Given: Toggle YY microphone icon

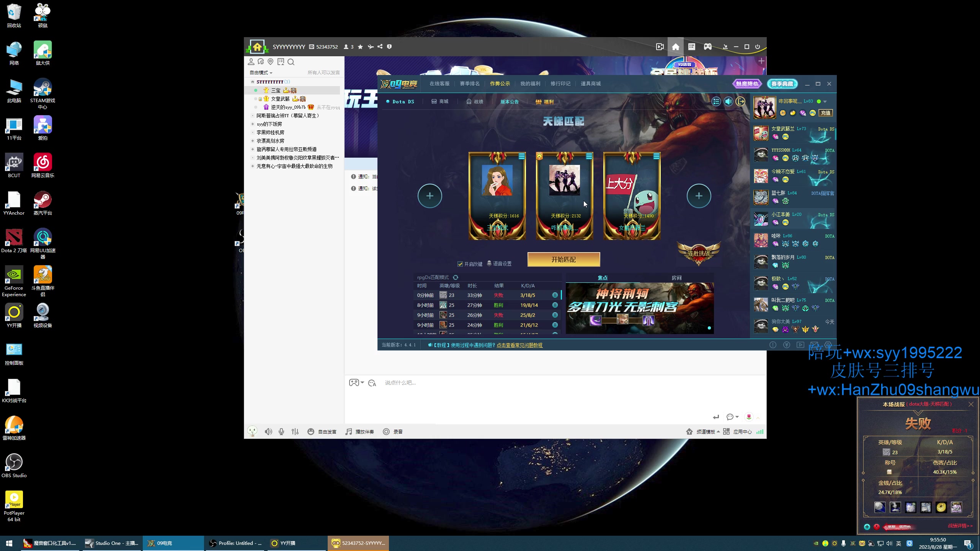Looking at the screenshot, I should click(x=281, y=432).
